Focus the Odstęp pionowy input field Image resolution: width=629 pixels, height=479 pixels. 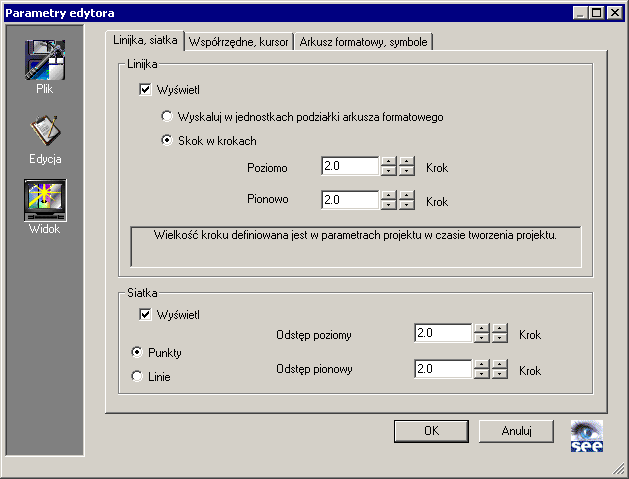[x=443, y=369]
